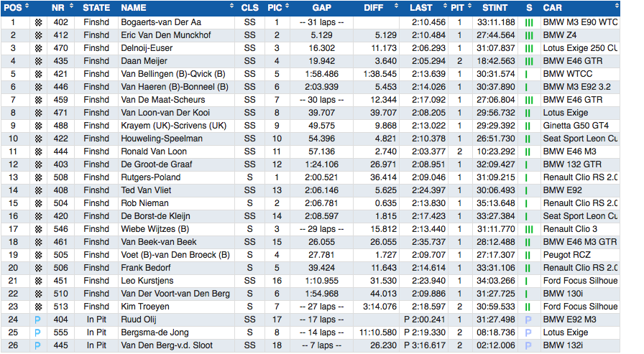Click the blue P pit icon for car 404
Viewport: 644px width, 354px height.
coord(38,320)
